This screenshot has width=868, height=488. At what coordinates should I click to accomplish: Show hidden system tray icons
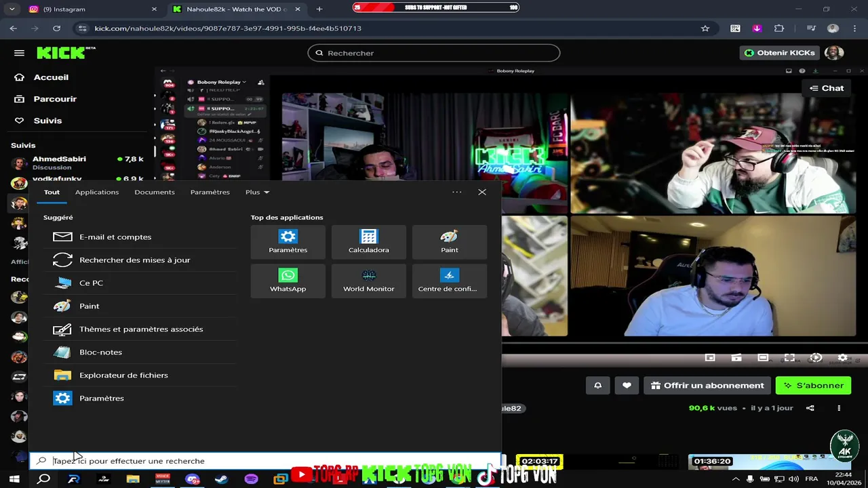(x=736, y=479)
